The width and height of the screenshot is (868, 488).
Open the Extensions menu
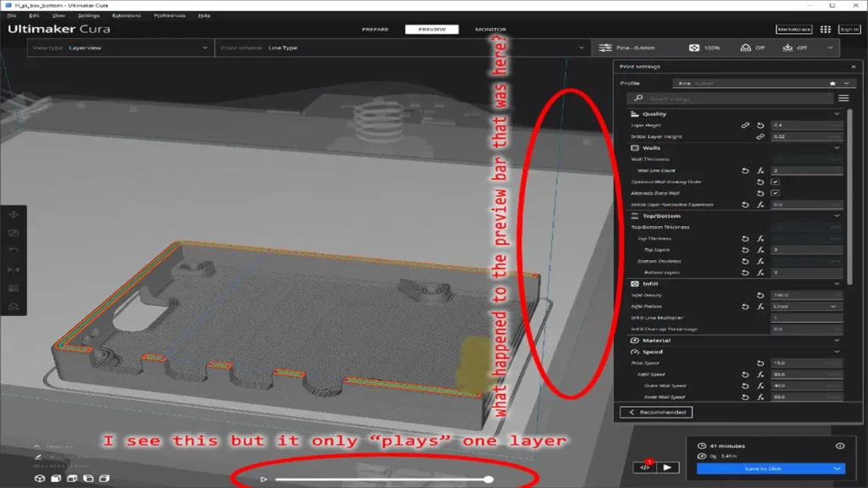pos(126,15)
